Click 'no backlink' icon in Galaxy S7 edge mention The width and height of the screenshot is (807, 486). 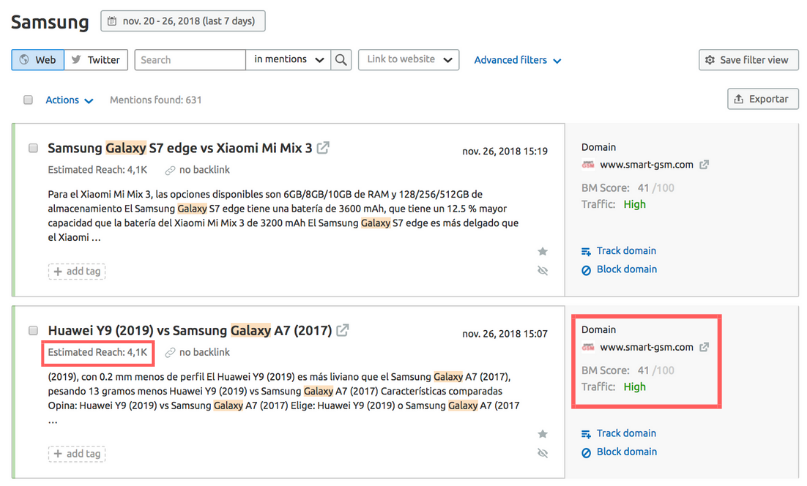click(x=170, y=170)
